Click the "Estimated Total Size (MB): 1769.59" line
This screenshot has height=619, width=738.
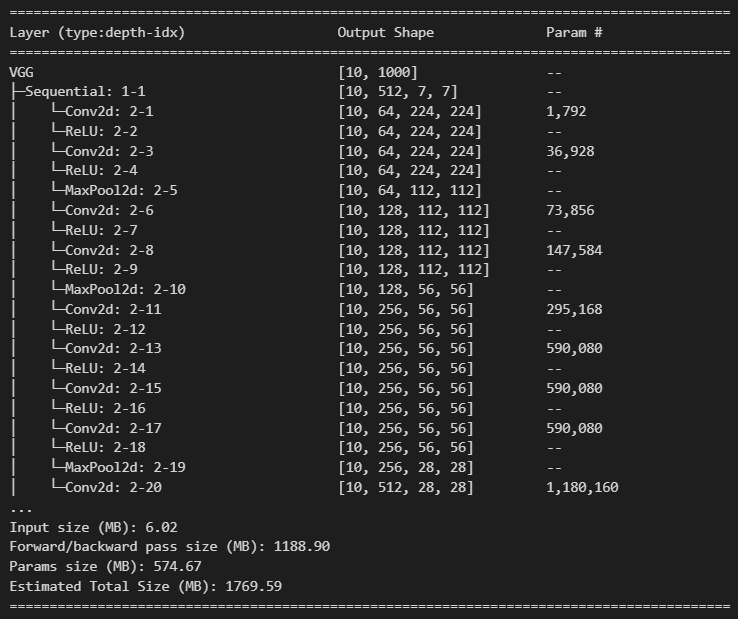[x=145, y=586]
